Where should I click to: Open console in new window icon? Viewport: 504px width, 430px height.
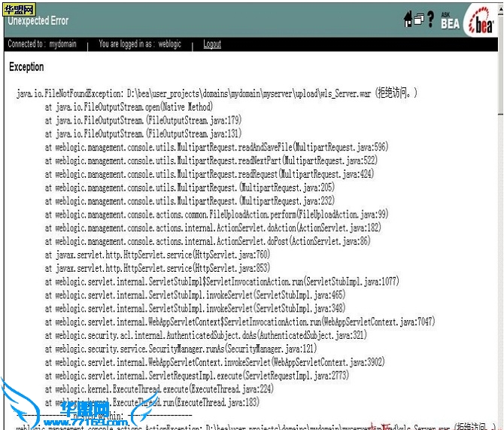[419, 20]
